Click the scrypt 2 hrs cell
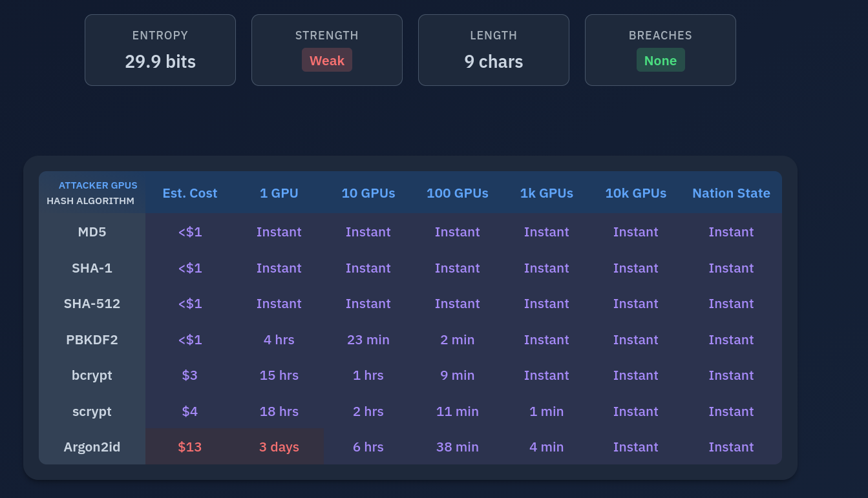Viewport: 868px width, 498px height. tap(368, 411)
